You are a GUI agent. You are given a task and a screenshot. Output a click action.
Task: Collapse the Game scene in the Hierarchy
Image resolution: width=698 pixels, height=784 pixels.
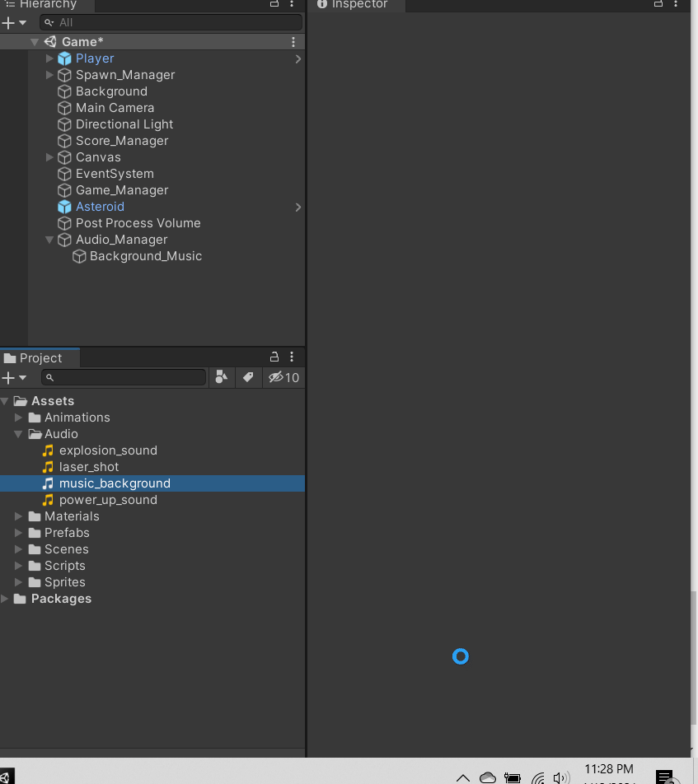35,42
